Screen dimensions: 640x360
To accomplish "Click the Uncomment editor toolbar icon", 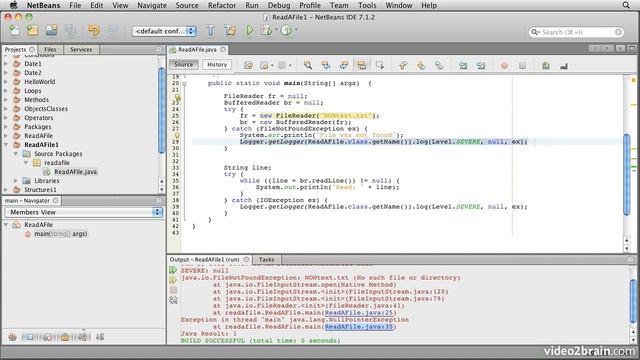I will (x=564, y=65).
